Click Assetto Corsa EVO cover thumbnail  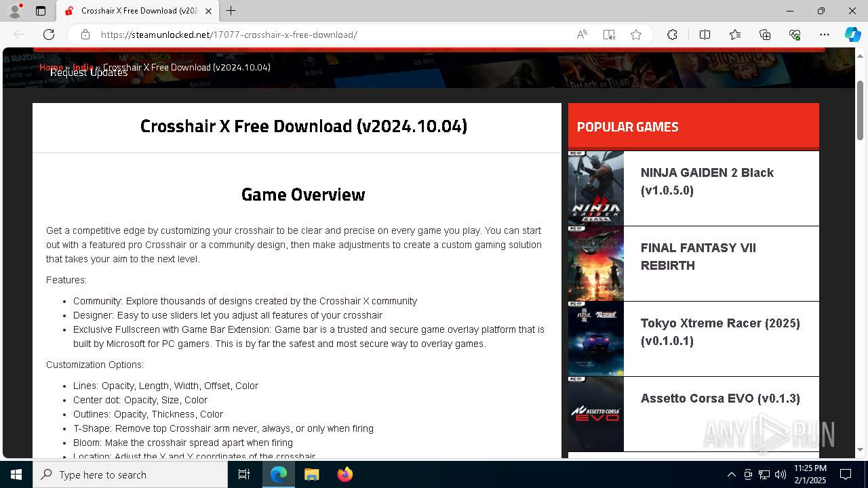pos(596,413)
